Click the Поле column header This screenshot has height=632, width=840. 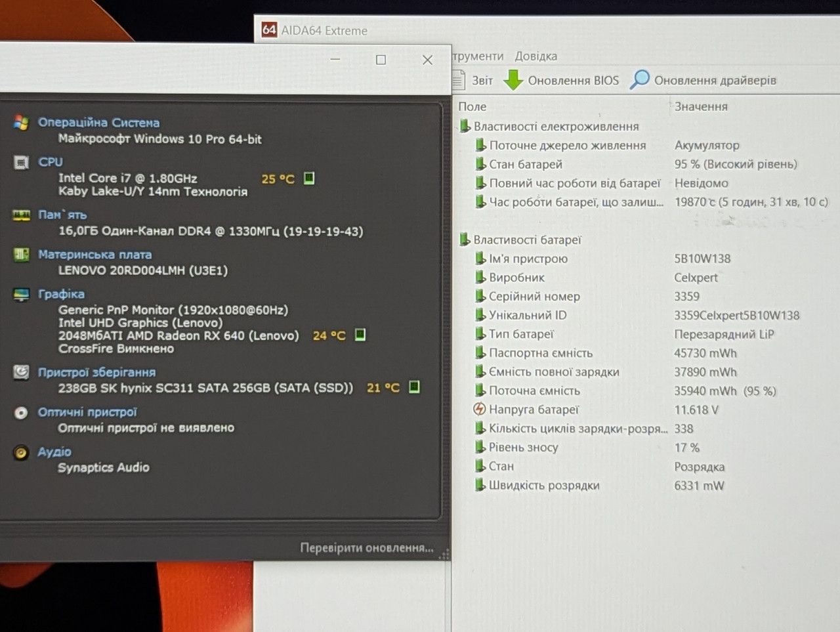point(472,106)
